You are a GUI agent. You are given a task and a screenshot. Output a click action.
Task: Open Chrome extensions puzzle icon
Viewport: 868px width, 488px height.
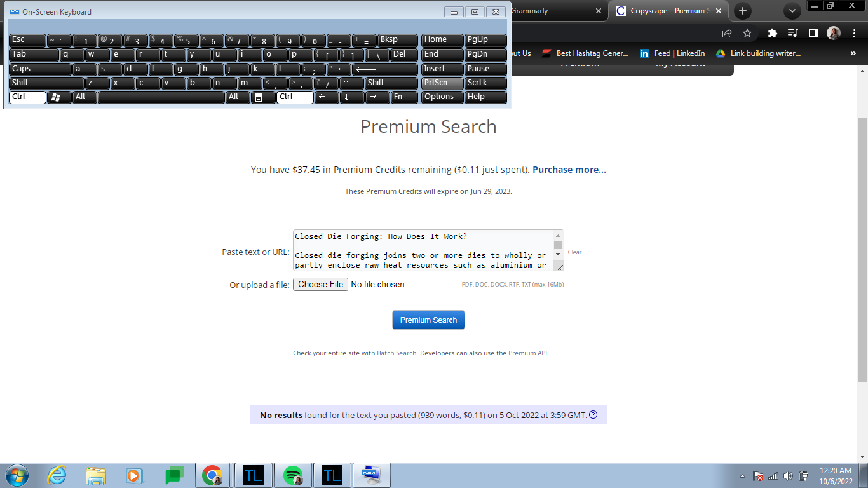(773, 33)
